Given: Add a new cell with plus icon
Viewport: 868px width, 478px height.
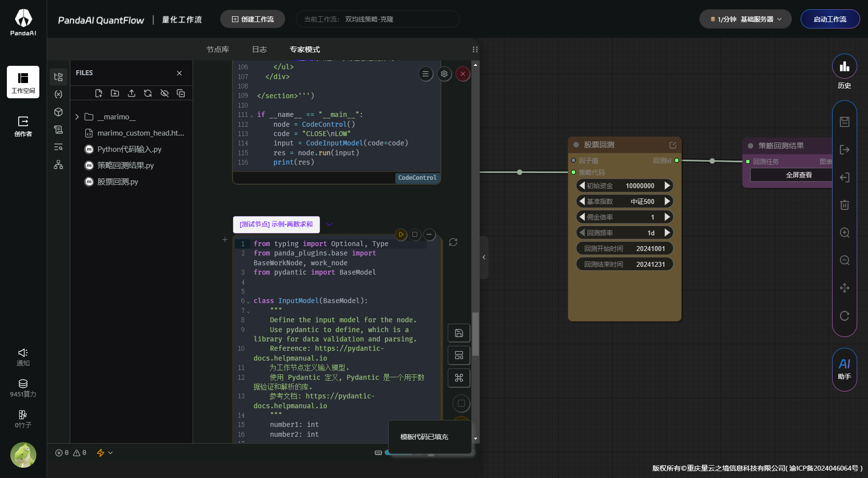Looking at the screenshot, I should (225, 240).
